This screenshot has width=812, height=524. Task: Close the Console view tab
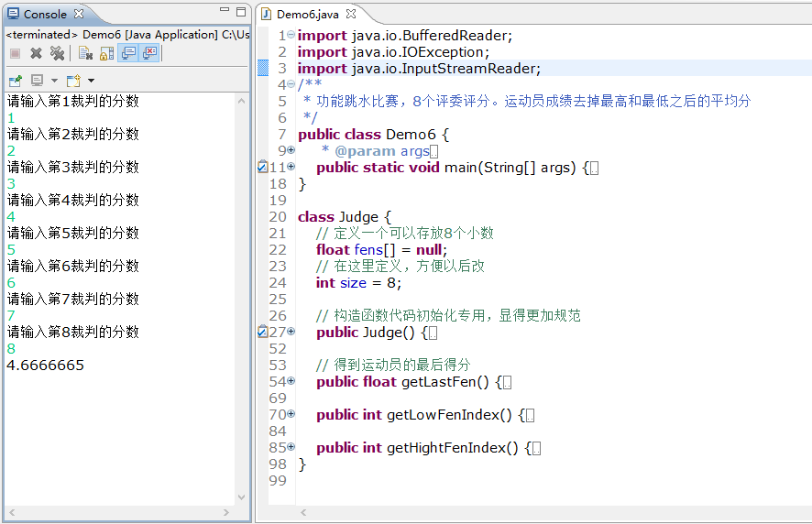click(79, 14)
